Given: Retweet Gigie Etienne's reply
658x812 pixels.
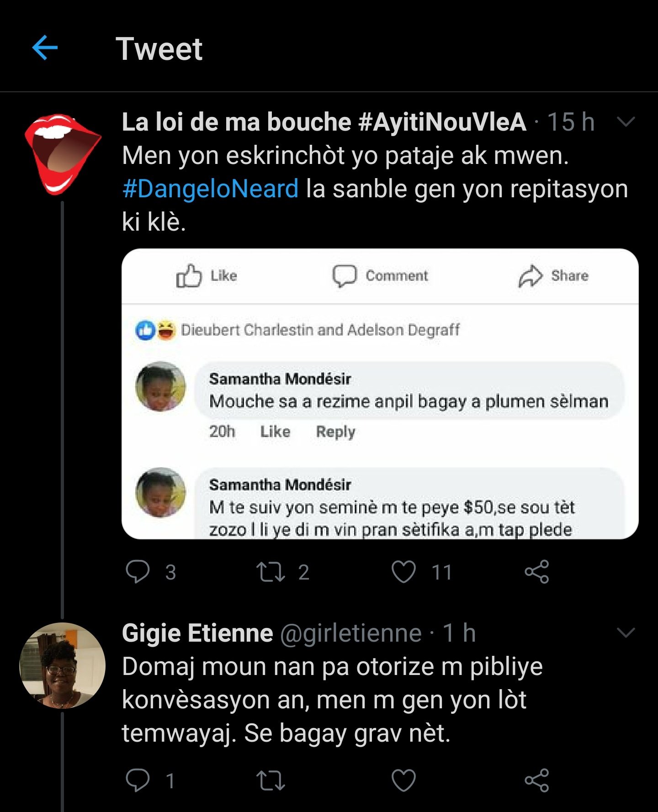Looking at the screenshot, I should click(271, 780).
